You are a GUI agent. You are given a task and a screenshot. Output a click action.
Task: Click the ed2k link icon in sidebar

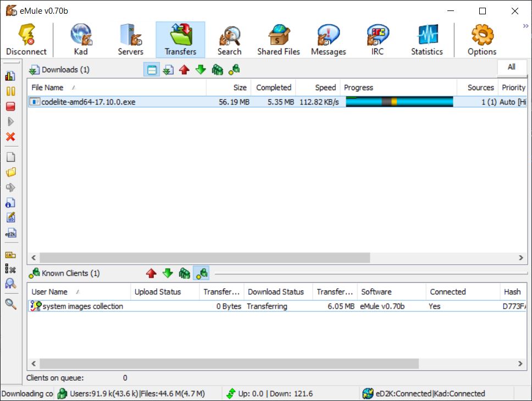10,233
